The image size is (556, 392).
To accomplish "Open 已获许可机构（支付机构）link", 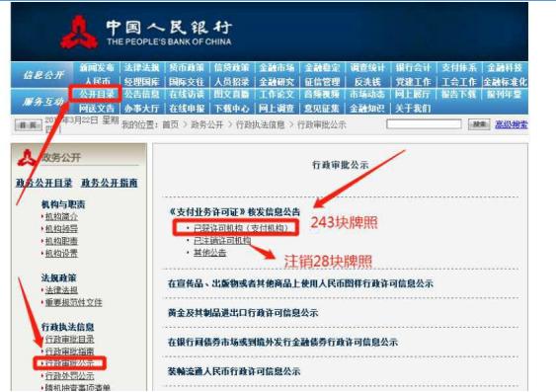I will [241, 228].
